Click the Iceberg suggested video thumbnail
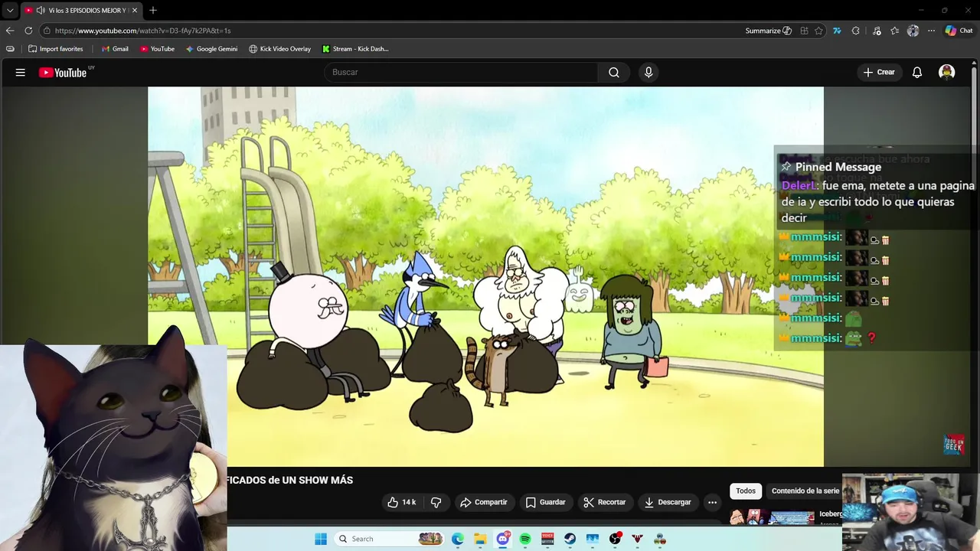The image size is (980, 551). (x=772, y=518)
